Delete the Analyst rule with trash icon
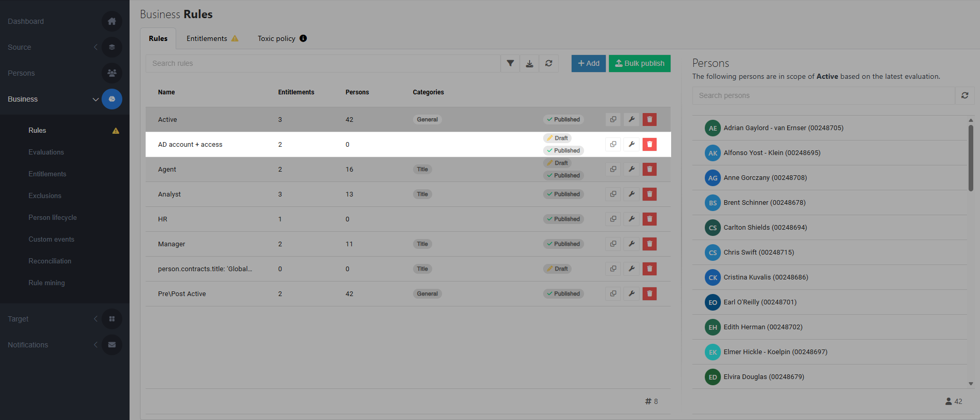This screenshot has width=980, height=420. pos(649,194)
